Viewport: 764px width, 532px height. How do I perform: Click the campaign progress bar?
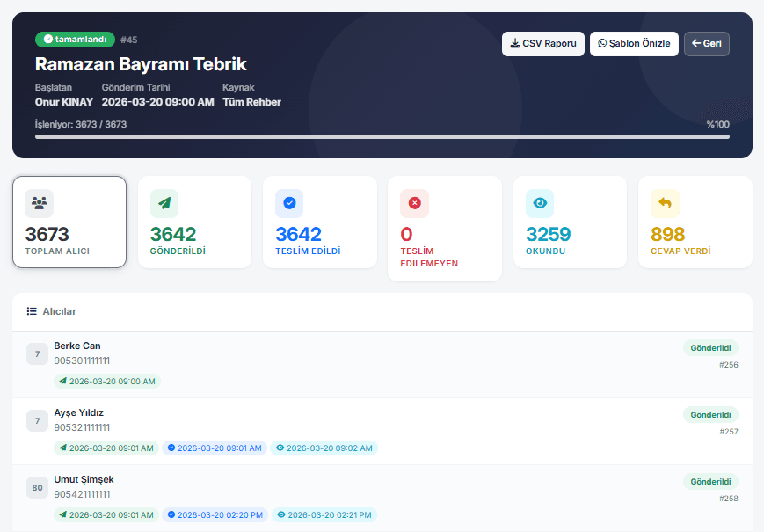point(382,137)
